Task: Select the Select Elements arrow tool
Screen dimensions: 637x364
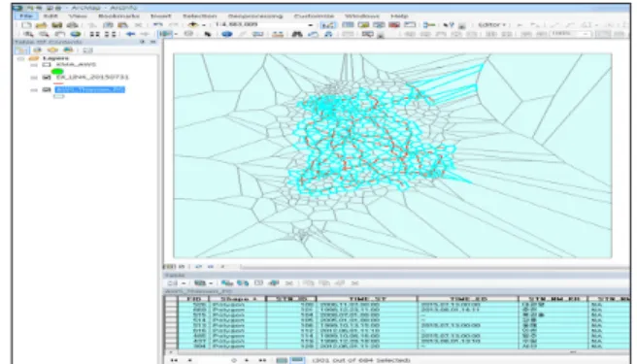Action: [x=208, y=34]
